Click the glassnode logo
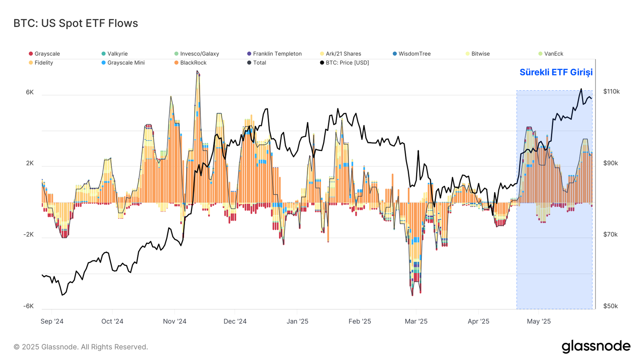The width and height of the screenshot is (644, 363). pos(596,346)
